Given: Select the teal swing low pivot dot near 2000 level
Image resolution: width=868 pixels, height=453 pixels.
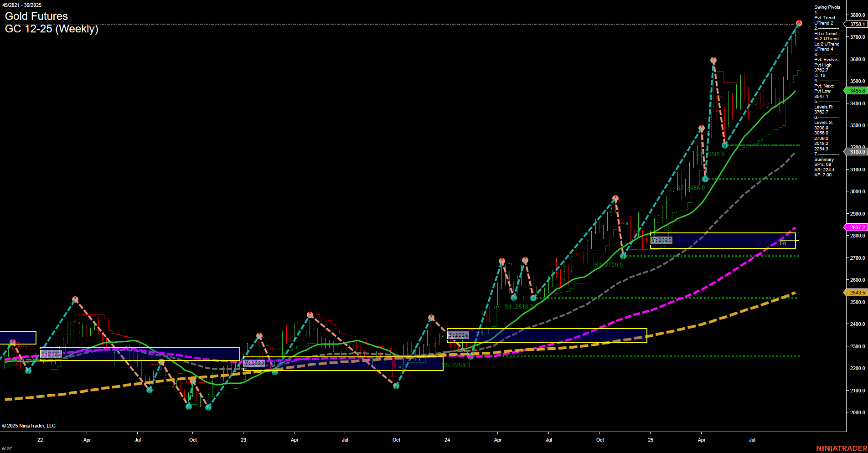Looking at the screenshot, I should coord(209,408).
